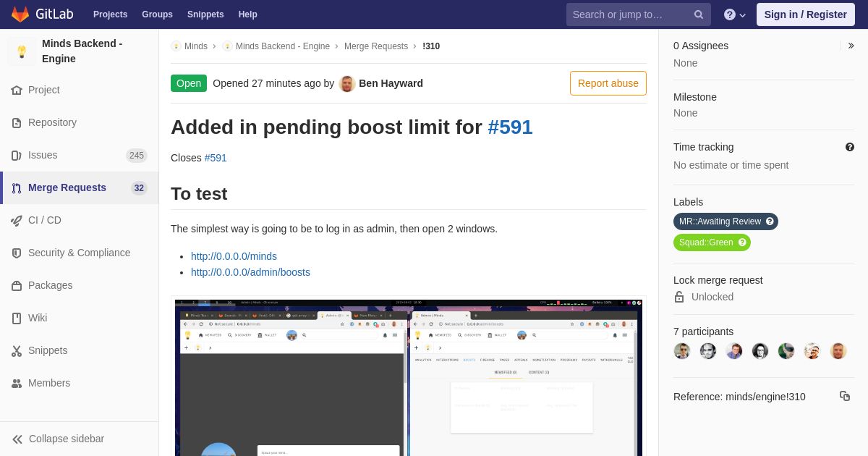The height and width of the screenshot is (456, 868).
Task: Click the MR::Awaiting Review label
Action: point(726,221)
